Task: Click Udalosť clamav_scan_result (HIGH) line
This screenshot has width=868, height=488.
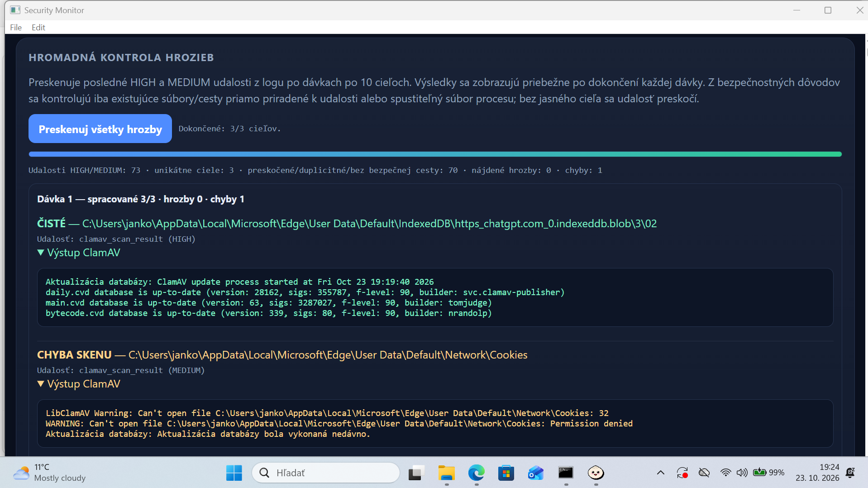Action: [x=116, y=239]
